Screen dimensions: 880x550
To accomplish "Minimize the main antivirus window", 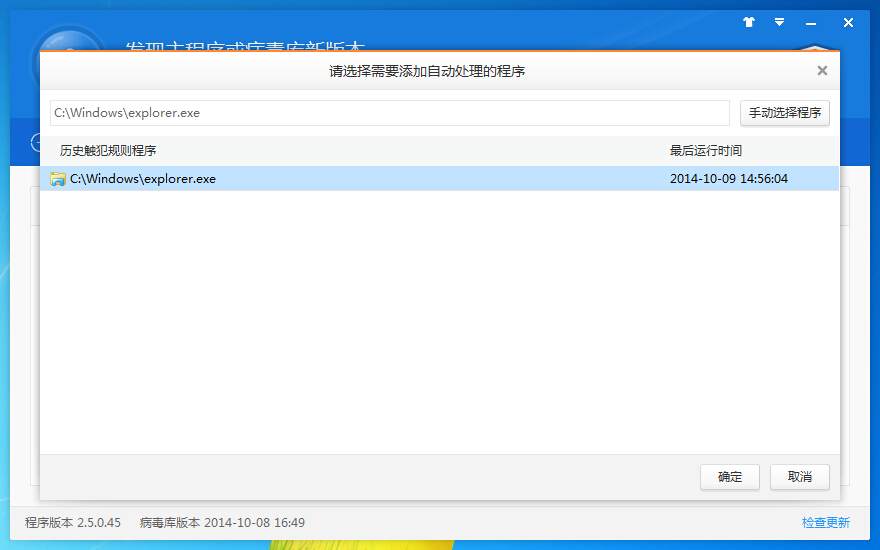I will 810,22.
